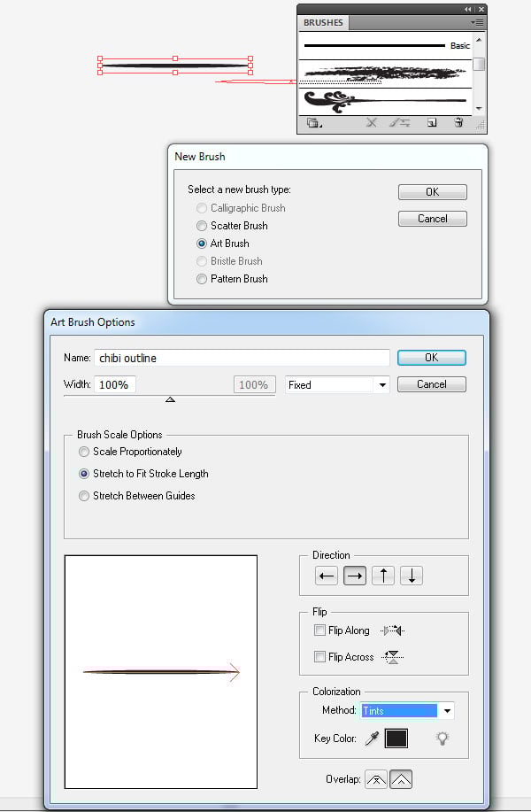The width and height of the screenshot is (531, 812).
Task: Select the do-not-adjust overlap option
Action: [376, 779]
